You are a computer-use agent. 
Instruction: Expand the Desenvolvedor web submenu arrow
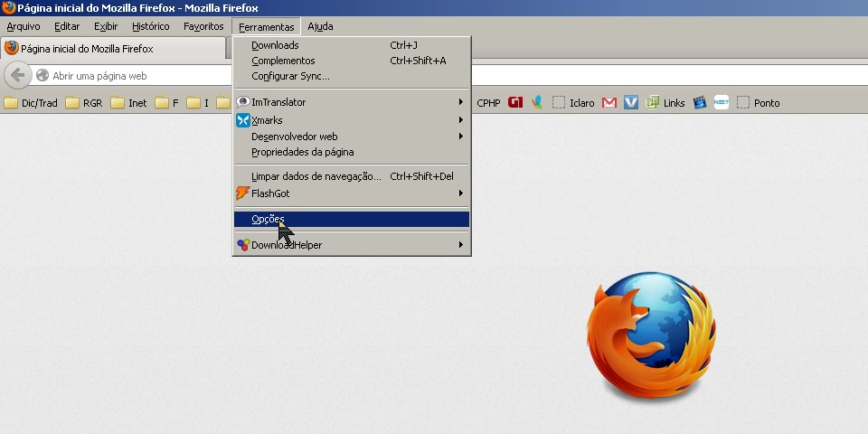pyautogui.click(x=460, y=137)
